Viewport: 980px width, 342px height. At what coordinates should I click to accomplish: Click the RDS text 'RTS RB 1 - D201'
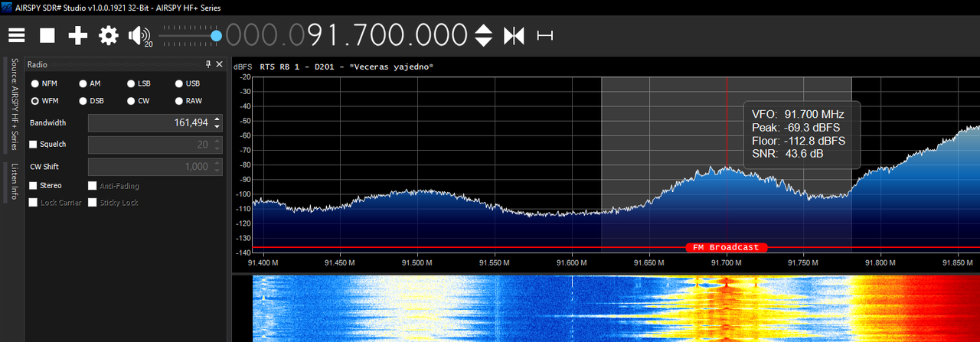pos(299,67)
